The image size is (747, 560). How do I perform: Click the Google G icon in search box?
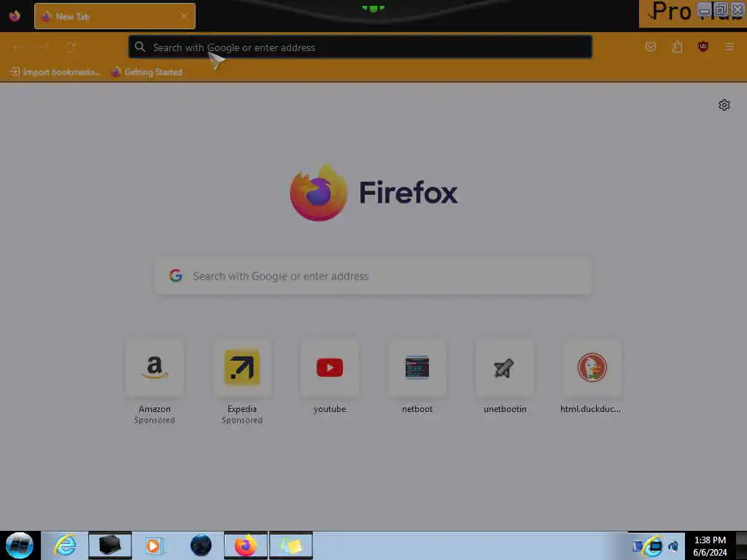(176, 276)
